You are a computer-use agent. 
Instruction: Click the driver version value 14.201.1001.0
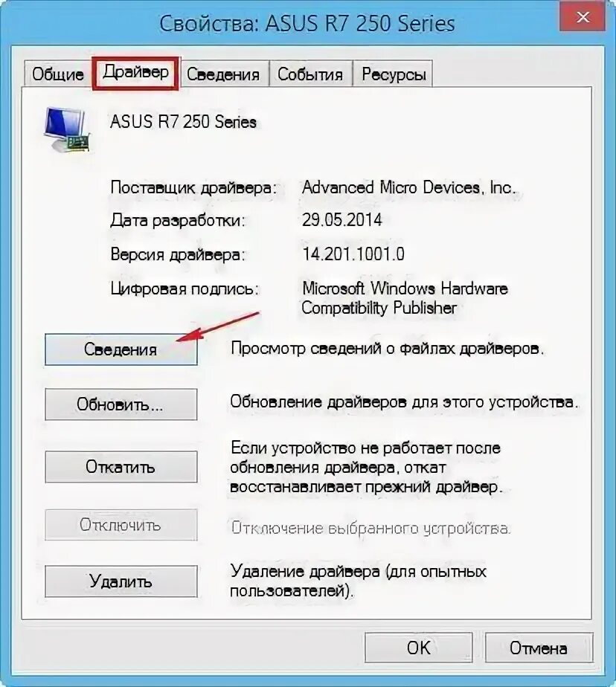[353, 254]
